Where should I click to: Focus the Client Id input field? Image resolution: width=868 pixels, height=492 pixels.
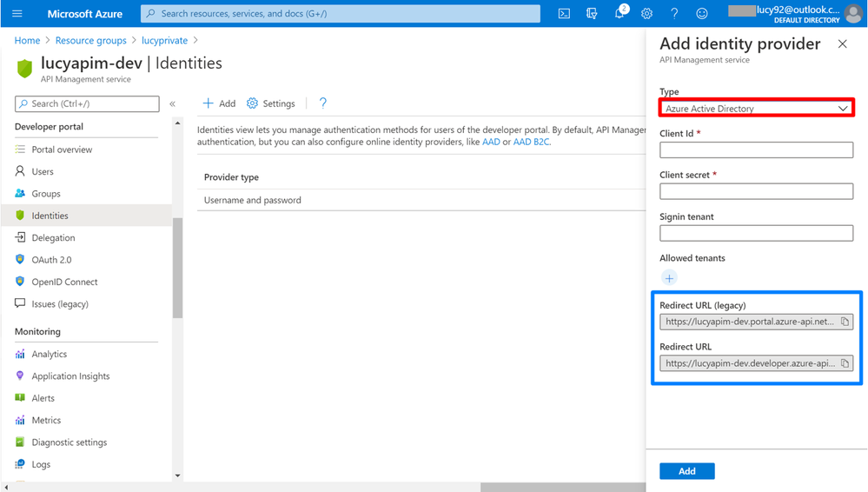(756, 150)
